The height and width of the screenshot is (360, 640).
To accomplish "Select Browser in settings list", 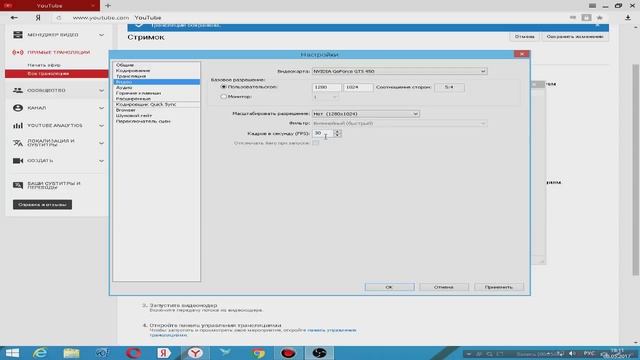I will click(x=126, y=110).
